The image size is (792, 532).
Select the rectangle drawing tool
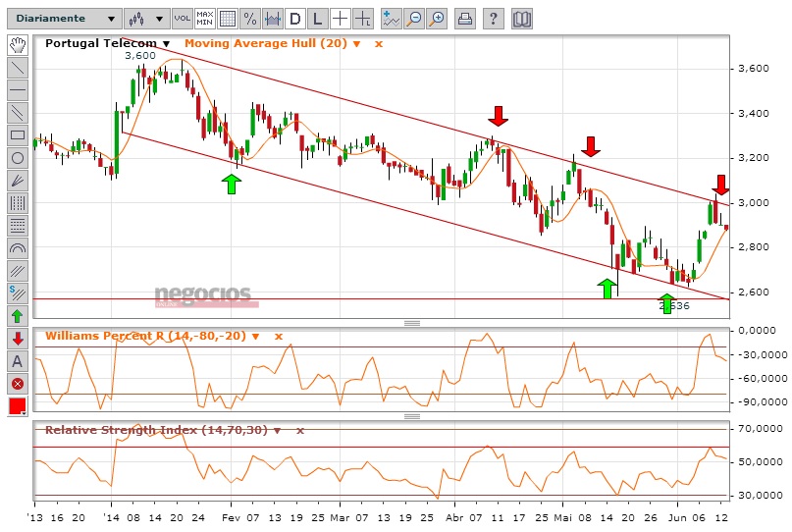tap(18, 135)
